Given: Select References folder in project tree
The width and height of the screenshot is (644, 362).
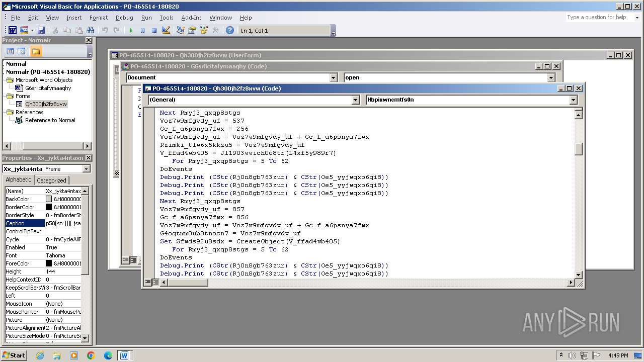Looking at the screenshot, I should tap(29, 112).
